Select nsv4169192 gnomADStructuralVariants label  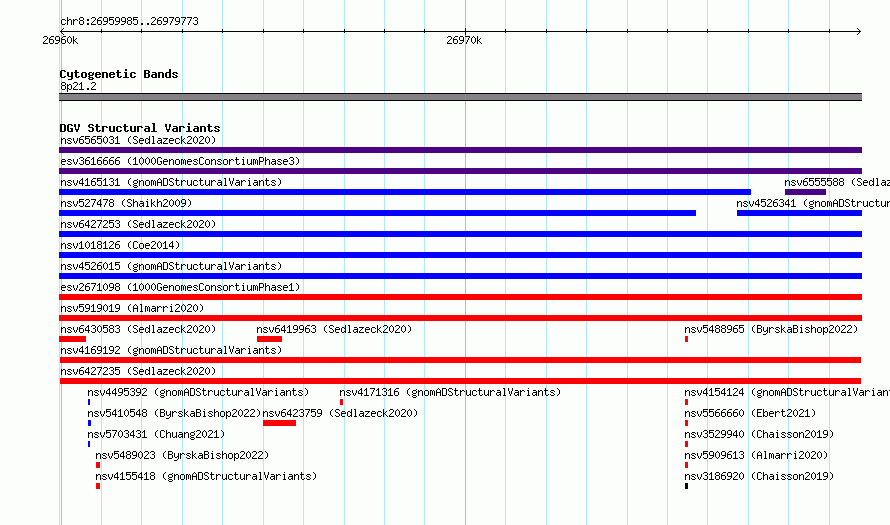tap(171, 350)
